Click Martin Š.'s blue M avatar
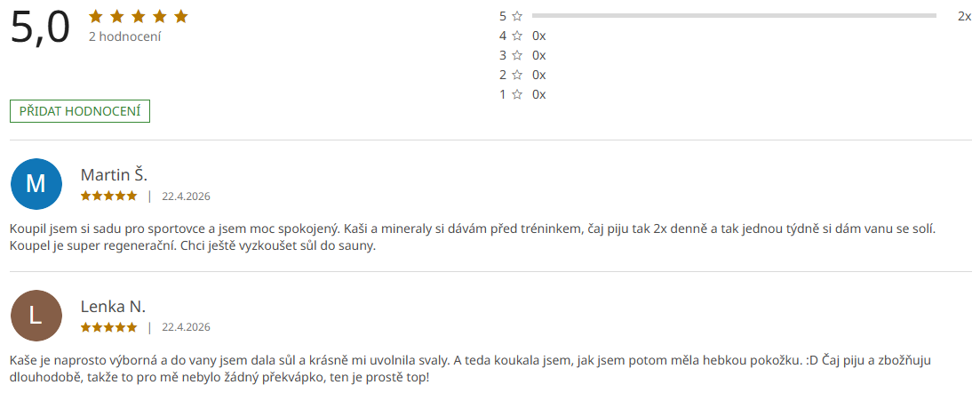This screenshot has width=980, height=393. pos(36,184)
